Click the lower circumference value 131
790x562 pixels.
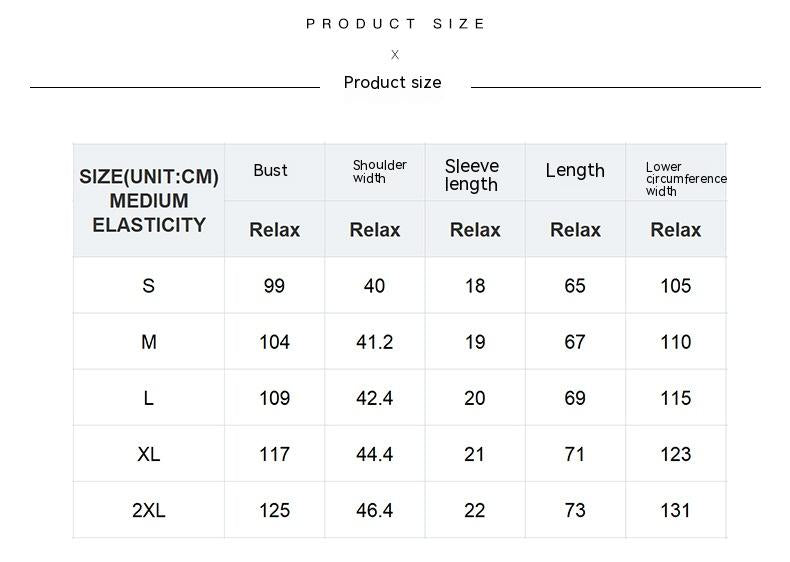coord(675,510)
